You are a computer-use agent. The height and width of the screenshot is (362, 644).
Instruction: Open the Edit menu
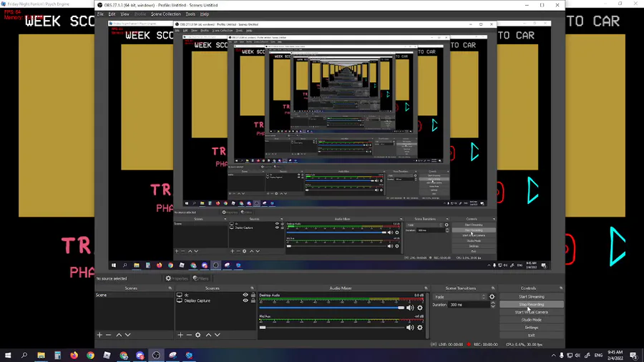[x=112, y=14]
